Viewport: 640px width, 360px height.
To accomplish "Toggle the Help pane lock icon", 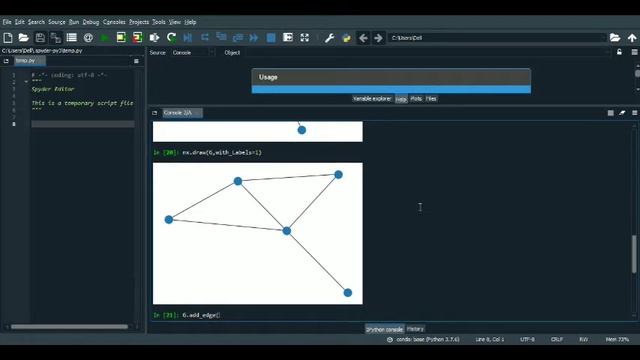I will coord(619,52).
